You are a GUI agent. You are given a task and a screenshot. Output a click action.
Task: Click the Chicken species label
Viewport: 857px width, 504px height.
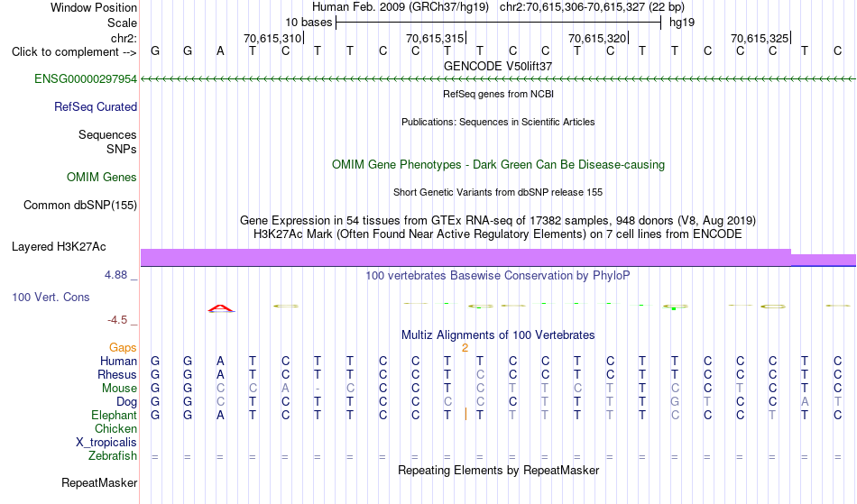tap(115, 429)
